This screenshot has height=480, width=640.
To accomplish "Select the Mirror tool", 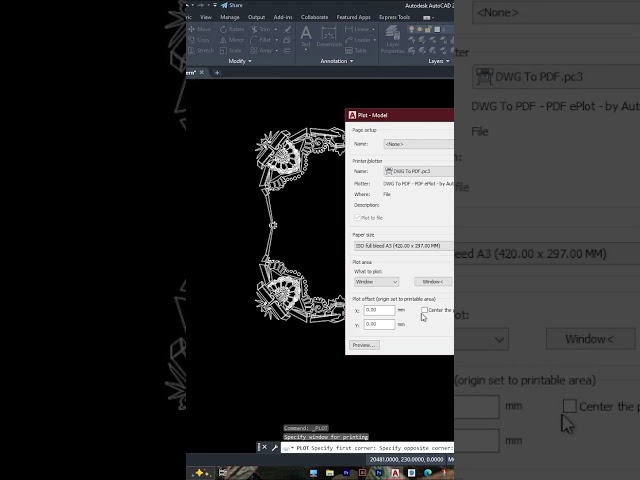I will [x=232, y=40].
